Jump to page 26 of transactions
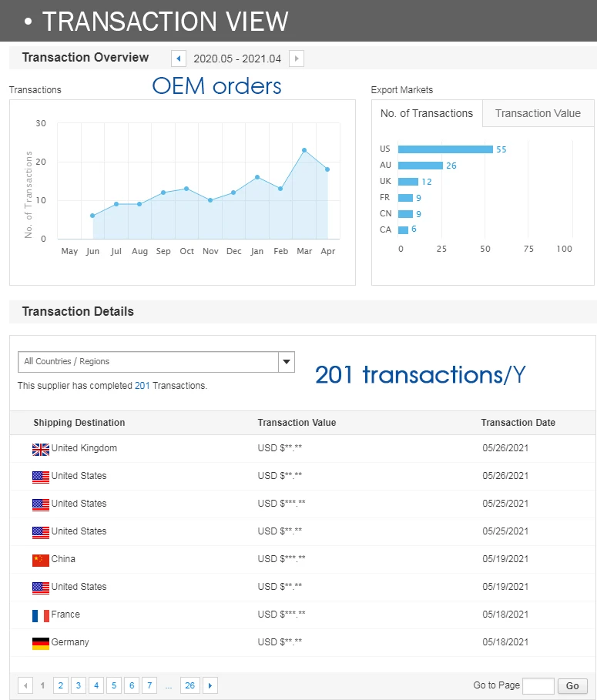This screenshot has height=700, width=597. tap(189, 685)
